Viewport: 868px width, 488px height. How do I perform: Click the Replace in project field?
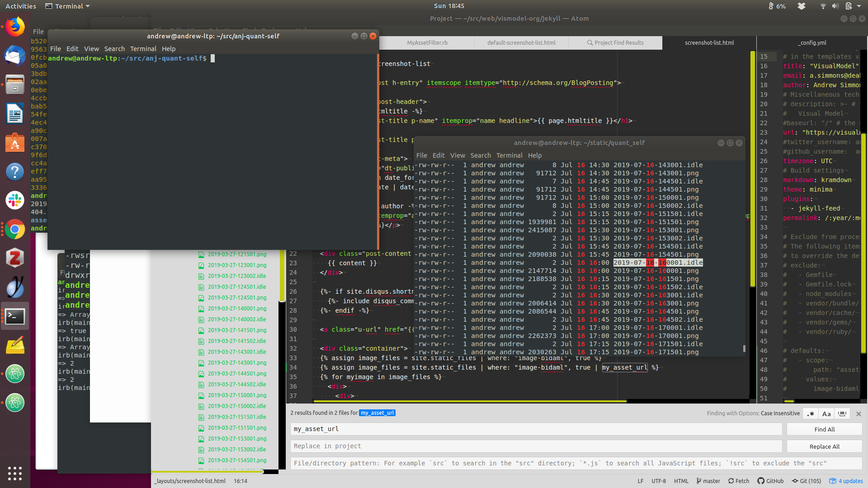point(536,446)
